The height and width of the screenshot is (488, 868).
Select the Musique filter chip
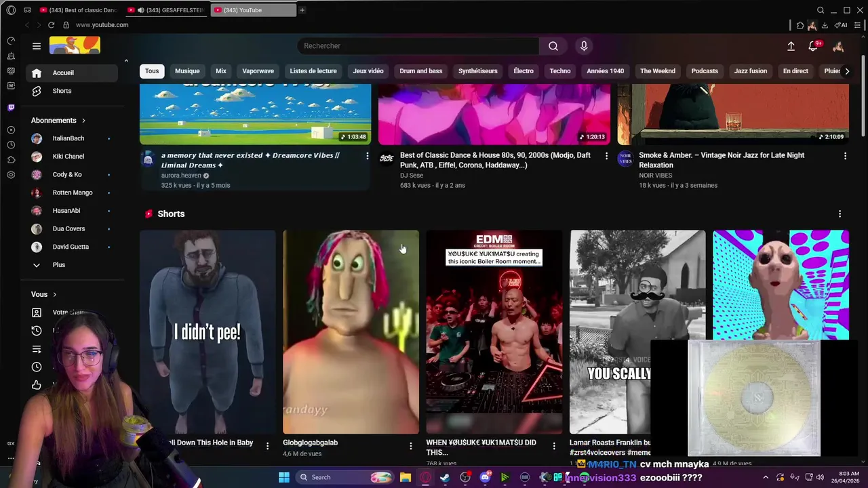coord(187,71)
